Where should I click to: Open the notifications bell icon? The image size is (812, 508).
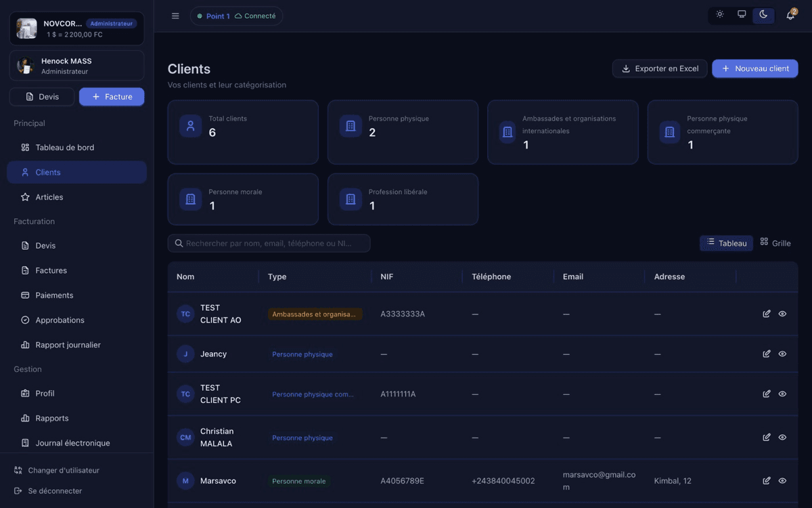790,16
